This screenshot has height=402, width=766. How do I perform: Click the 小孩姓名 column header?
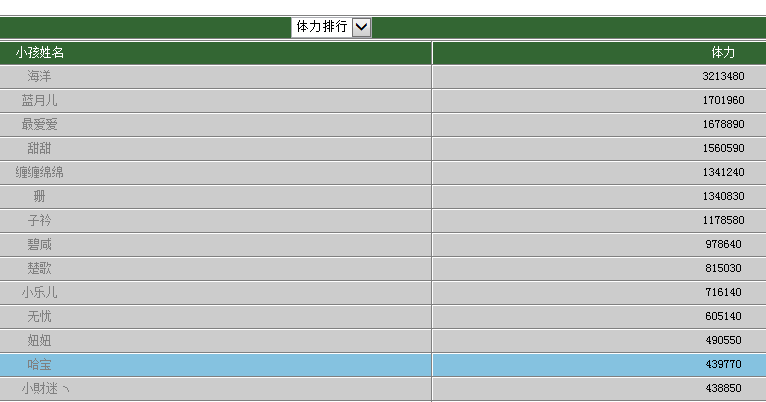click(40, 53)
